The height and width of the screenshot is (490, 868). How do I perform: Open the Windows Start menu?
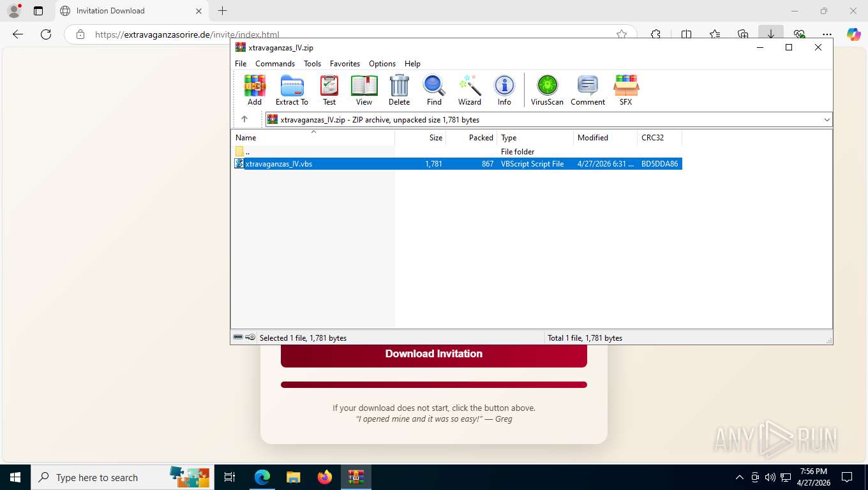click(15, 477)
